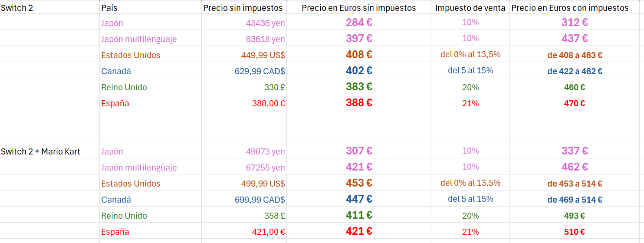Select the 330 £ price cell
Viewport: 644px width, 243px height.
pos(274,87)
